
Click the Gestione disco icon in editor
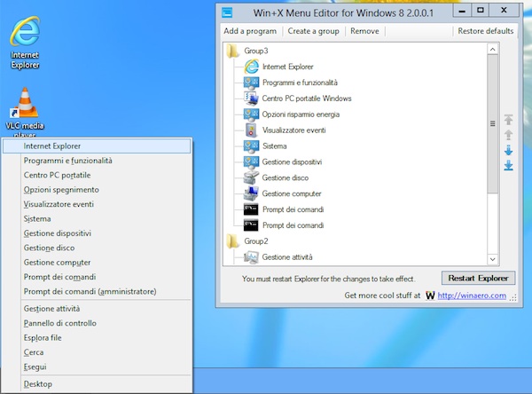point(252,177)
